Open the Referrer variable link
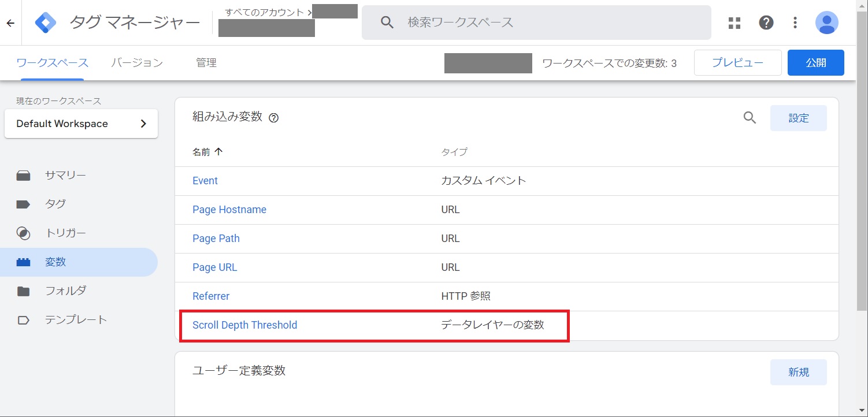 [x=211, y=296]
